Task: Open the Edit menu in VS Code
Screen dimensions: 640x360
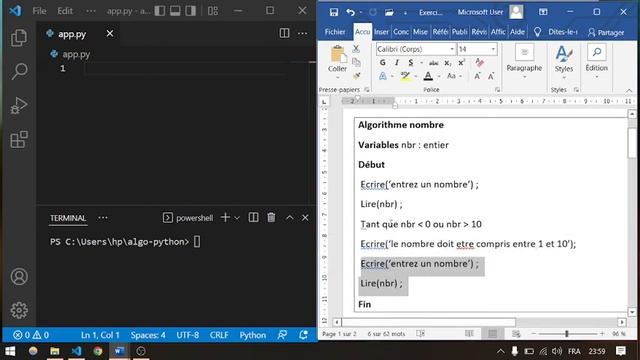Action: coord(65,11)
